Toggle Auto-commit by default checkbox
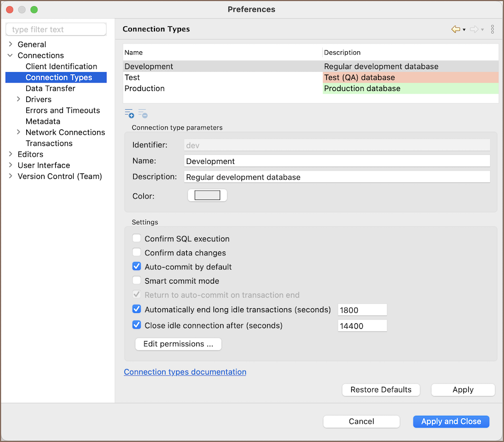 point(137,266)
